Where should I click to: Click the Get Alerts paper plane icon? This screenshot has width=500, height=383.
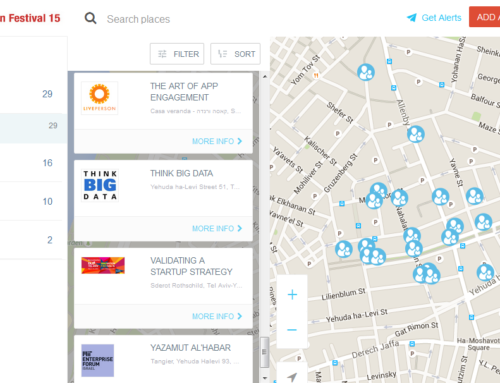point(412,18)
